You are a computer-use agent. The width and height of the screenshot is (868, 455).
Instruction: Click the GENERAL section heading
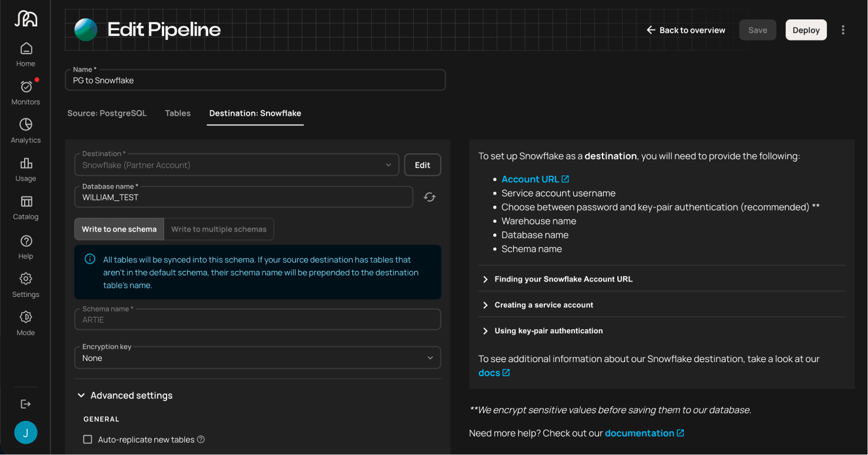[x=101, y=419]
